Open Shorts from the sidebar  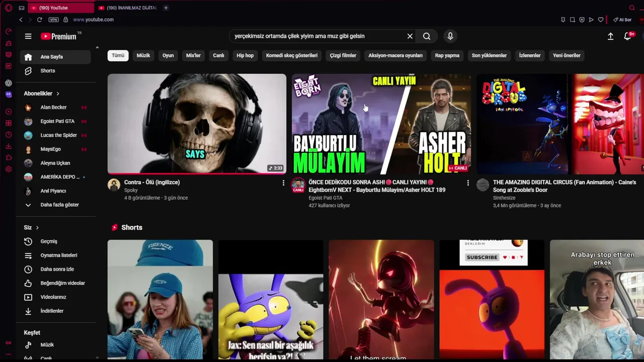(55, 71)
